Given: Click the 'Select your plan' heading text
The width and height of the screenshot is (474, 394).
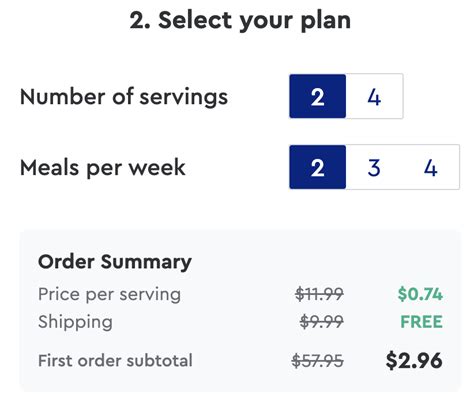Looking at the screenshot, I should tap(254, 21).
